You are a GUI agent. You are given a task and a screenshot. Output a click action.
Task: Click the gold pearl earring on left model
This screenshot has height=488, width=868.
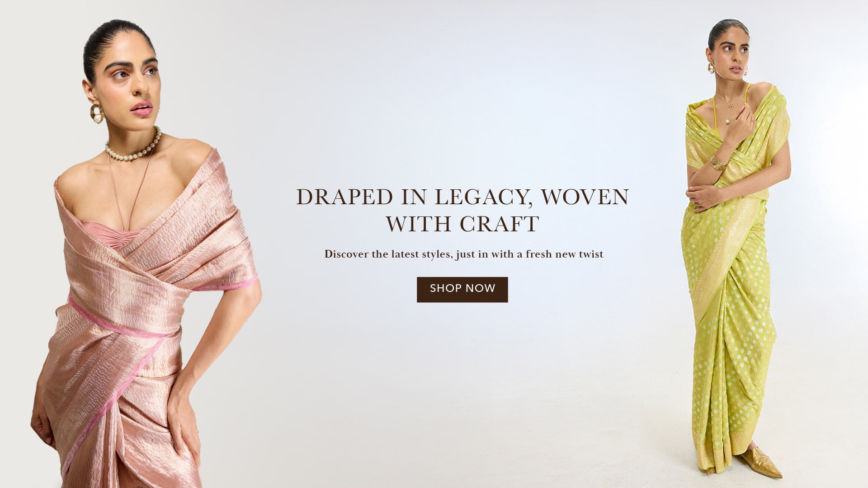pos(97,113)
